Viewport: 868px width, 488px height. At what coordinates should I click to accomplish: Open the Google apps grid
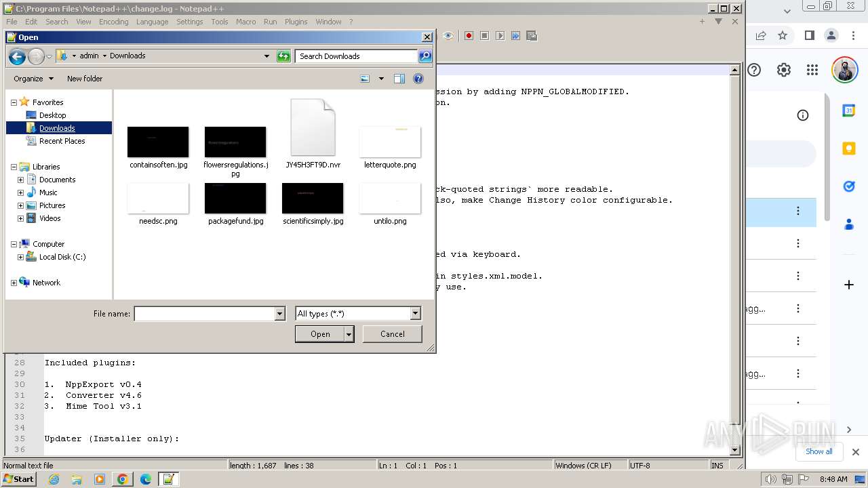pos(812,70)
